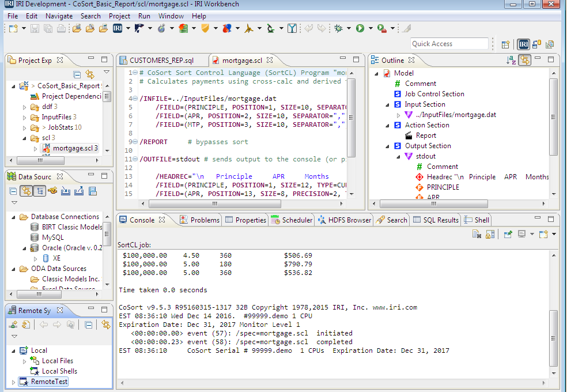Image resolution: width=567 pixels, height=392 pixels.
Task: Close the mortgage.scl editor tab
Action: [270, 60]
